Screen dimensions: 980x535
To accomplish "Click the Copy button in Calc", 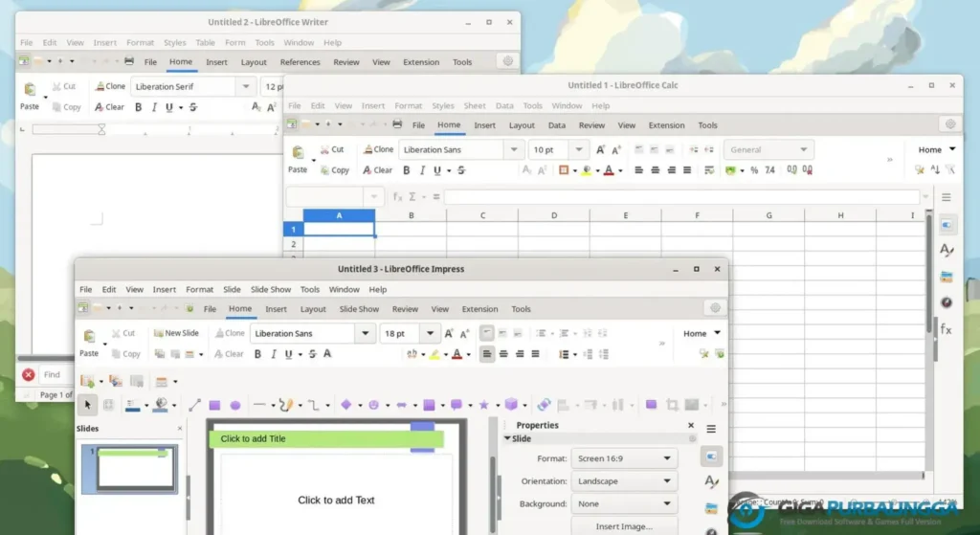I will point(334,170).
